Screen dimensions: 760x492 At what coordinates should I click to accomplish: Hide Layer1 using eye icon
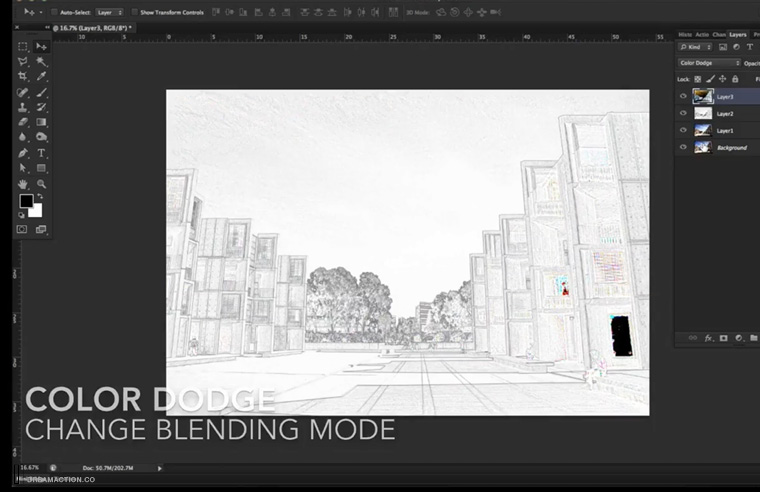tap(683, 130)
